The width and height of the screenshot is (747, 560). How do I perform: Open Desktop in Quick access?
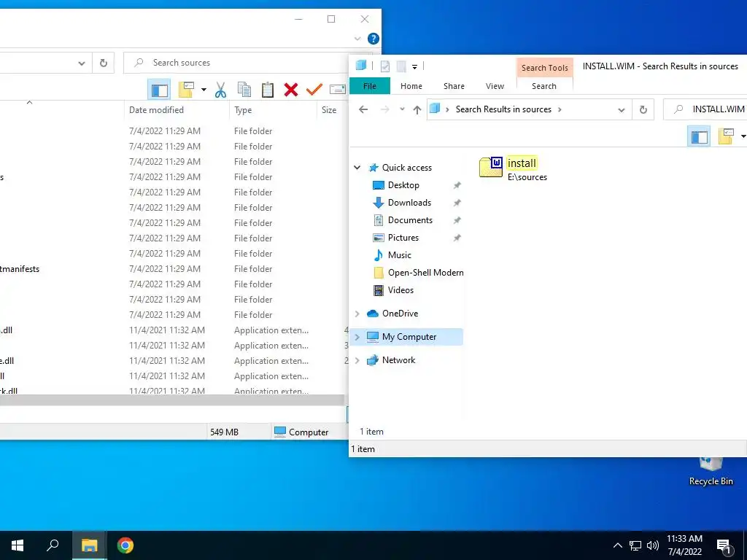pyautogui.click(x=403, y=185)
